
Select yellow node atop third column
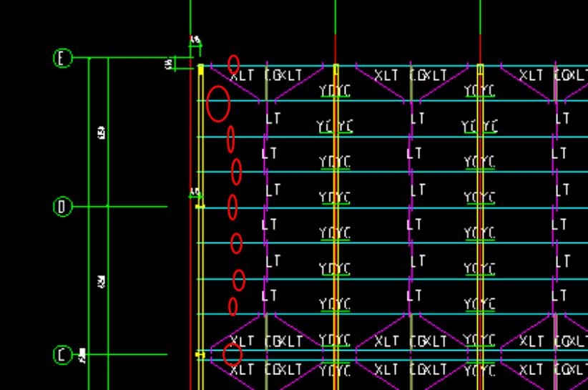point(481,69)
